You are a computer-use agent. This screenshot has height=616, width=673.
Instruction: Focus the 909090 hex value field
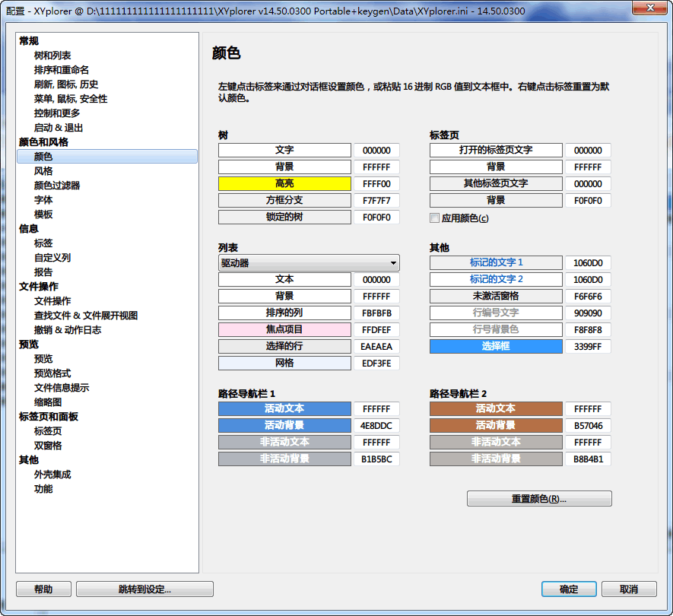point(588,313)
